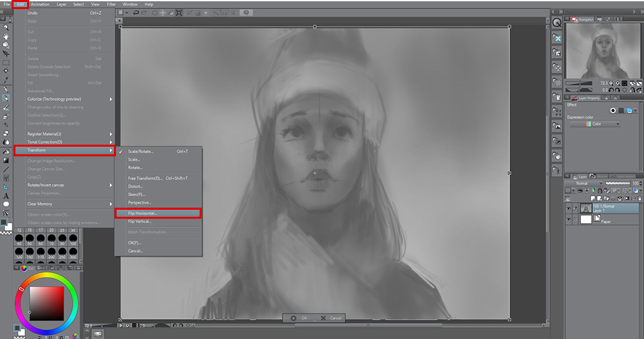644x339 pixels.
Task: Switch to the Navigator tab
Action: 583,19
